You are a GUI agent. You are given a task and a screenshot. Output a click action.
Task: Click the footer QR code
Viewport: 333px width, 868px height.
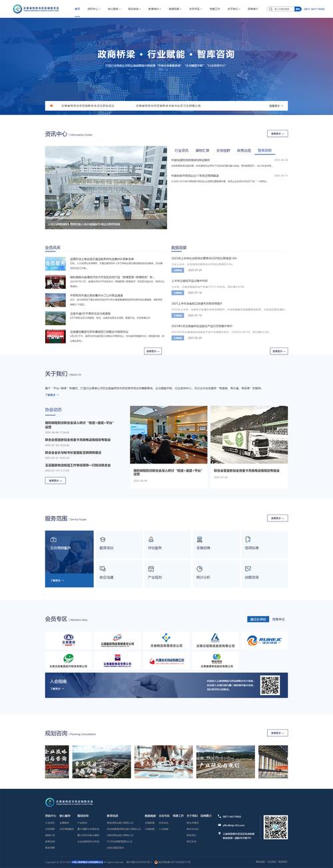[x=275, y=827]
